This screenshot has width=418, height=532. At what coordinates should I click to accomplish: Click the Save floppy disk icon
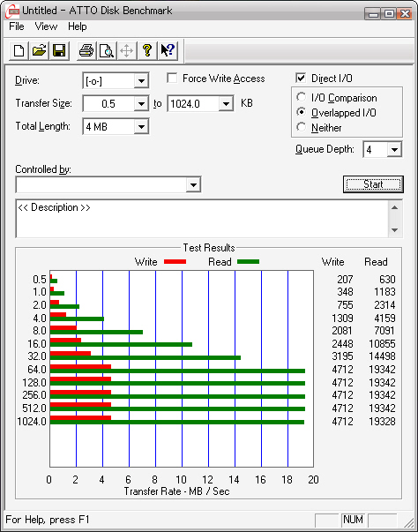[59, 51]
